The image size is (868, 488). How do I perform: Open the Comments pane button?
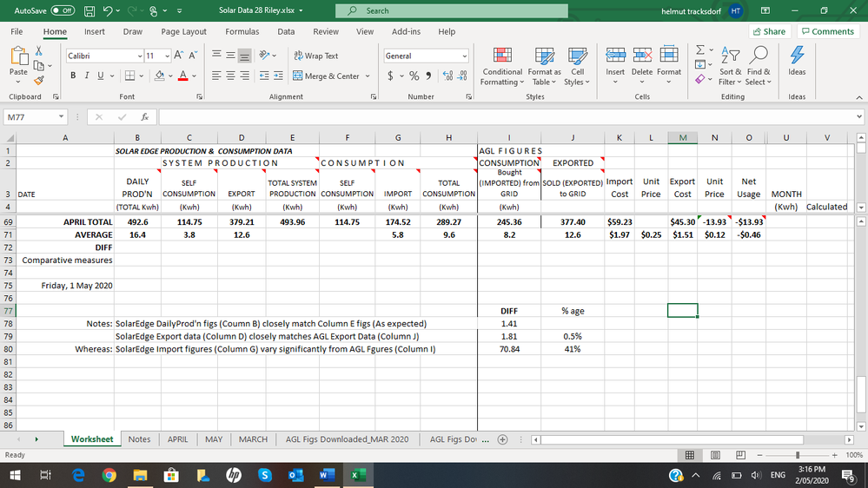pyautogui.click(x=828, y=31)
